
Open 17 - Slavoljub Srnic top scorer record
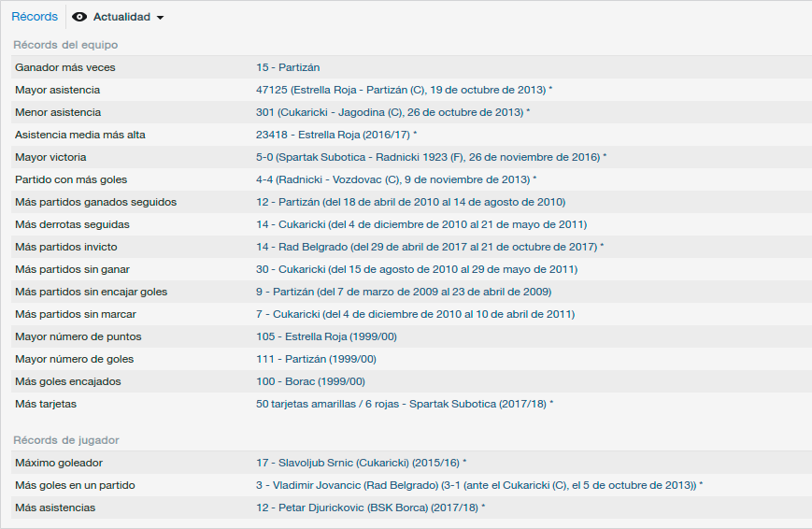(361, 463)
